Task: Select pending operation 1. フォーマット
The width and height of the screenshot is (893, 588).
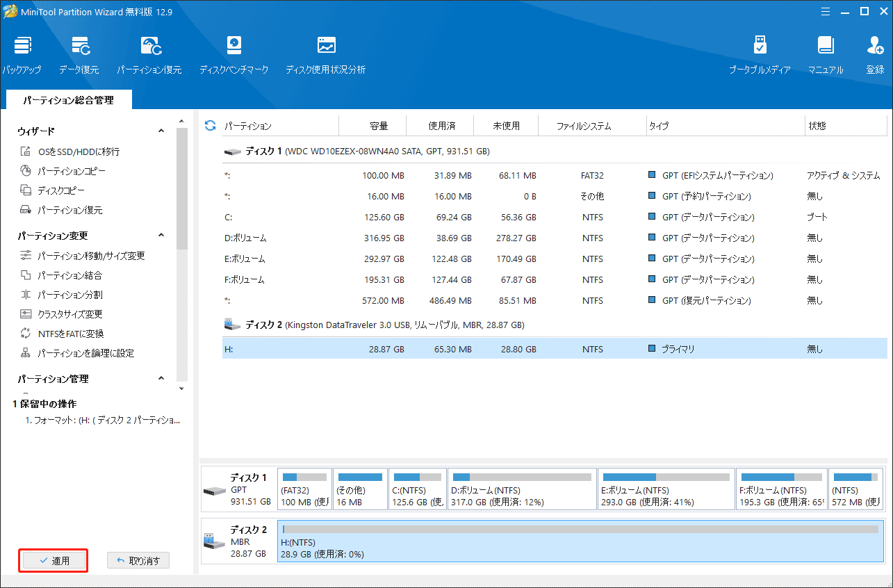Action: pyautogui.click(x=103, y=420)
